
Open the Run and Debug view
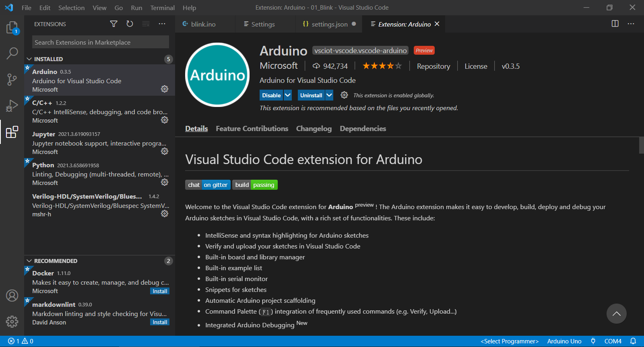pyautogui.click(x=12, y=105)
